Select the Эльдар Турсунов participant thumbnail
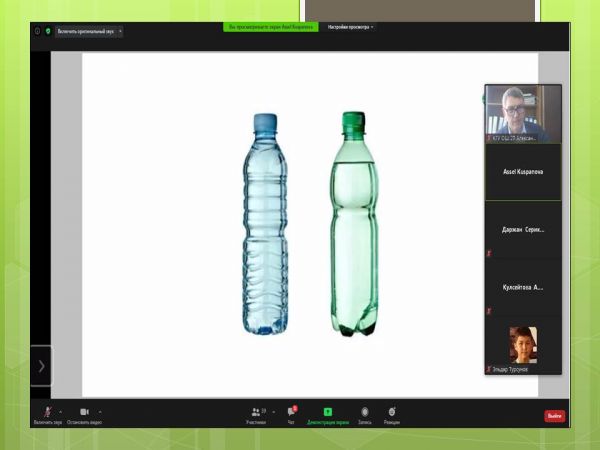 tap(523, 346)
